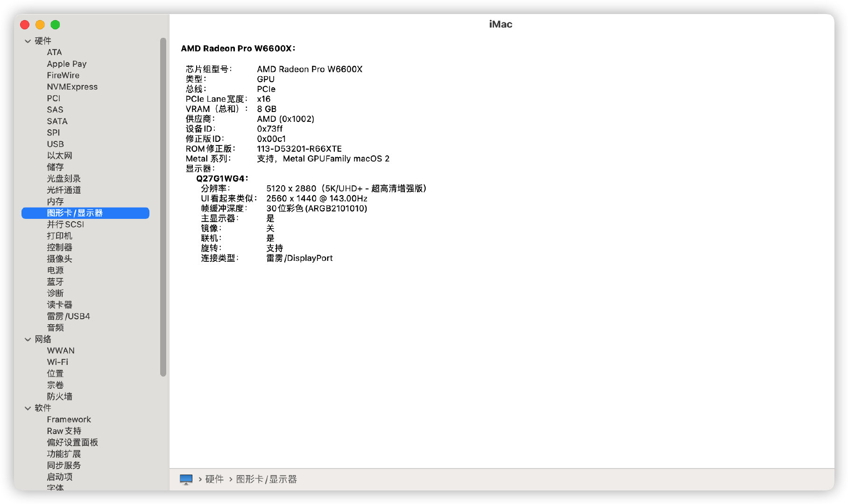Image resolution: width=848 pixels, height=504 pixels.
Task: Click the computer icon in path bar
Action: tap(186, 479)
